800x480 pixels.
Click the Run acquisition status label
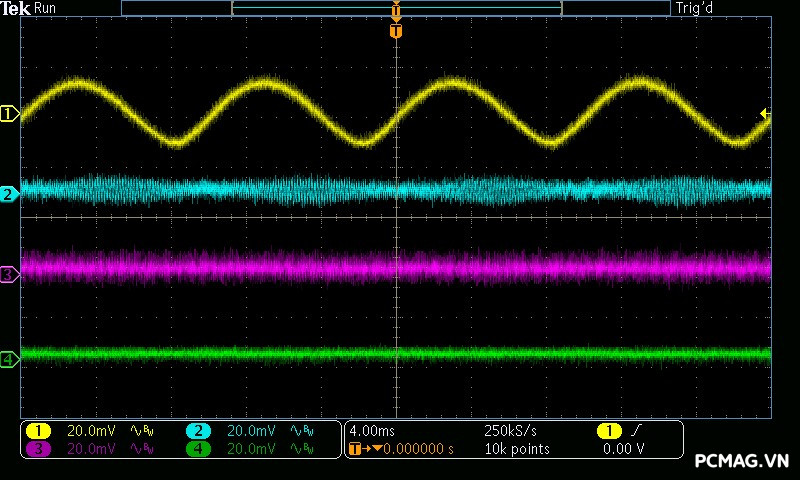[45, 8]
